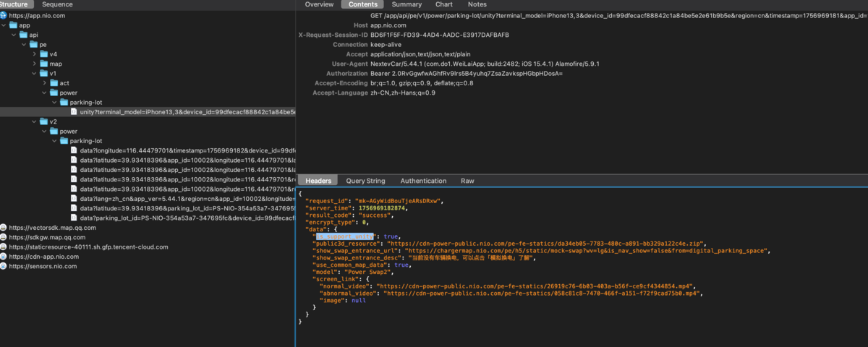Expand the map folder chevron
The width and height of the screenshot is (868, 347).
(34, 64)
